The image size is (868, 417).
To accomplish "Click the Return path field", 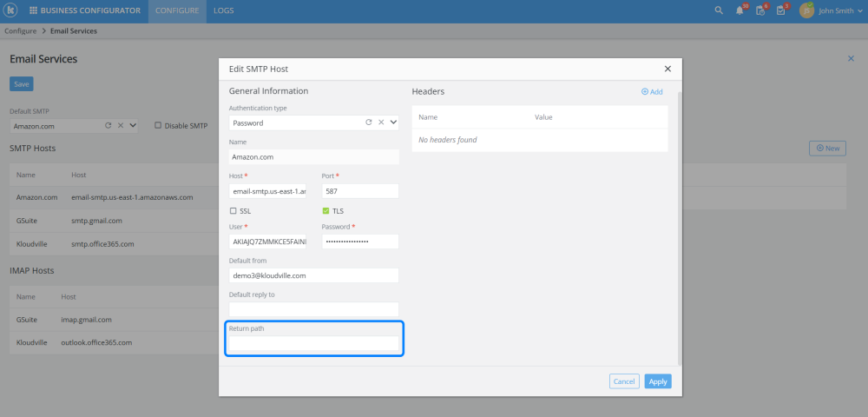I will point(314,343).
